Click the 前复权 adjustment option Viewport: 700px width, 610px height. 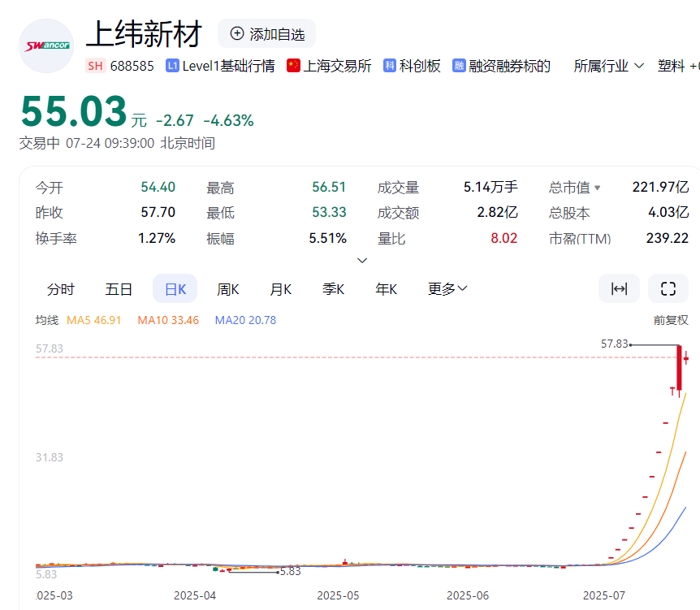(x=671, y=320)
